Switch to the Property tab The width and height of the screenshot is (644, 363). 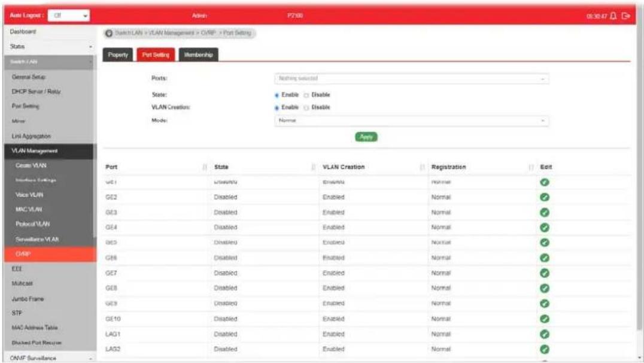[x=118, y=55]
